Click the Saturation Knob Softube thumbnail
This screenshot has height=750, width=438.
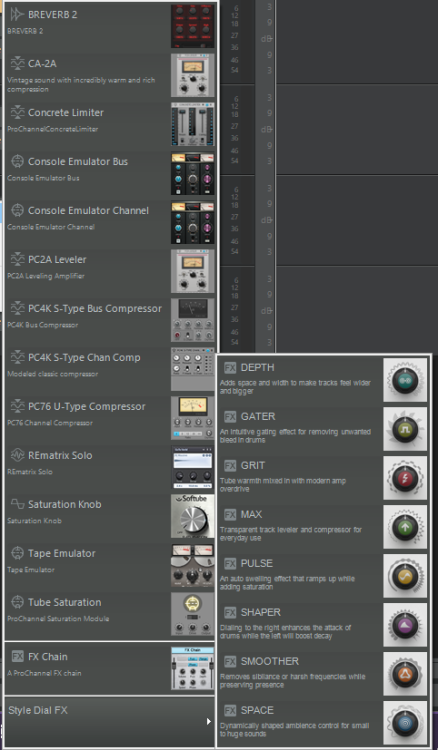click(193, 516)
